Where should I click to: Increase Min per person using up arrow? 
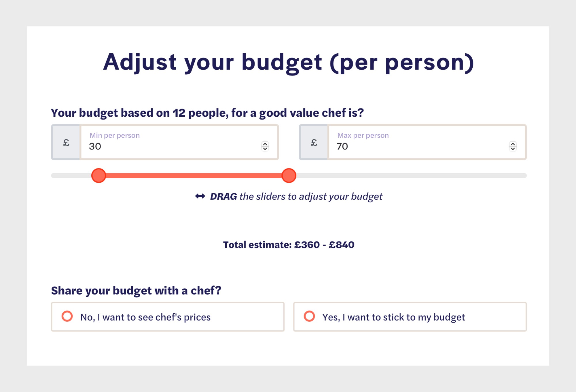[x=265, y=144]
